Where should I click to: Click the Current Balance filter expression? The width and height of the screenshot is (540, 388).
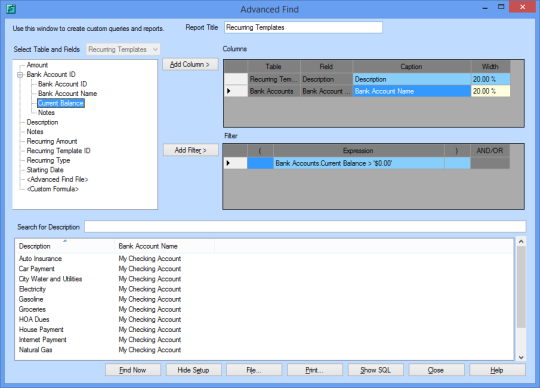[359, 163]
